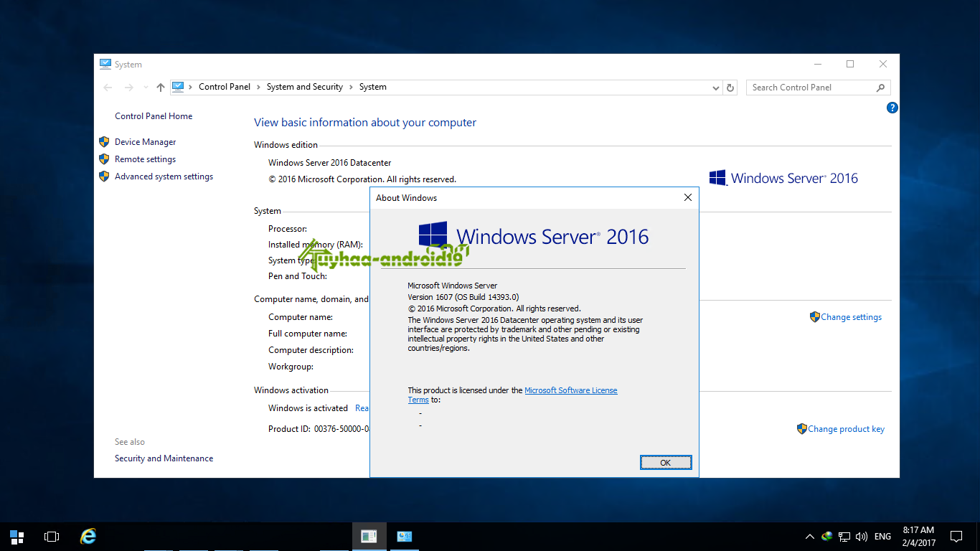This screenshot has width=980, height=551.
Task: Show hidden tray icons chevron
Action: click(x=810, y=537)
